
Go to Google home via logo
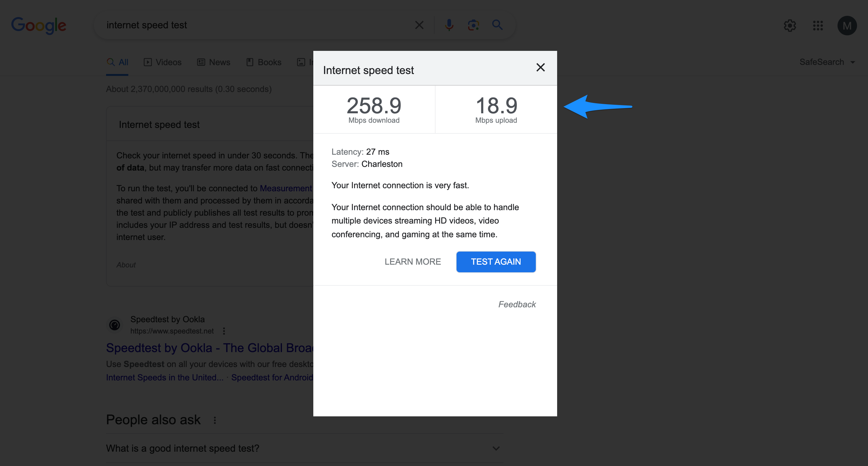tap(39, 26)
